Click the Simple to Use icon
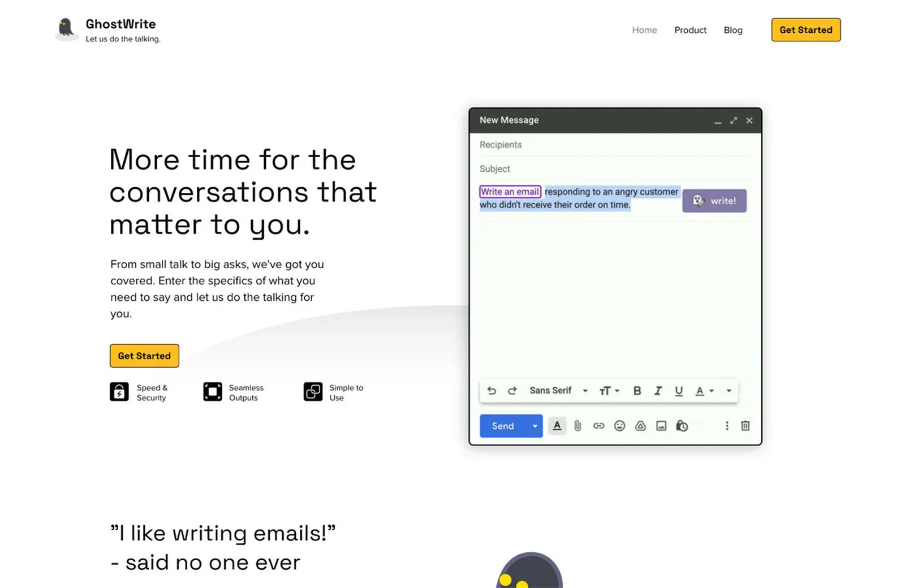 tap(313, 392)
